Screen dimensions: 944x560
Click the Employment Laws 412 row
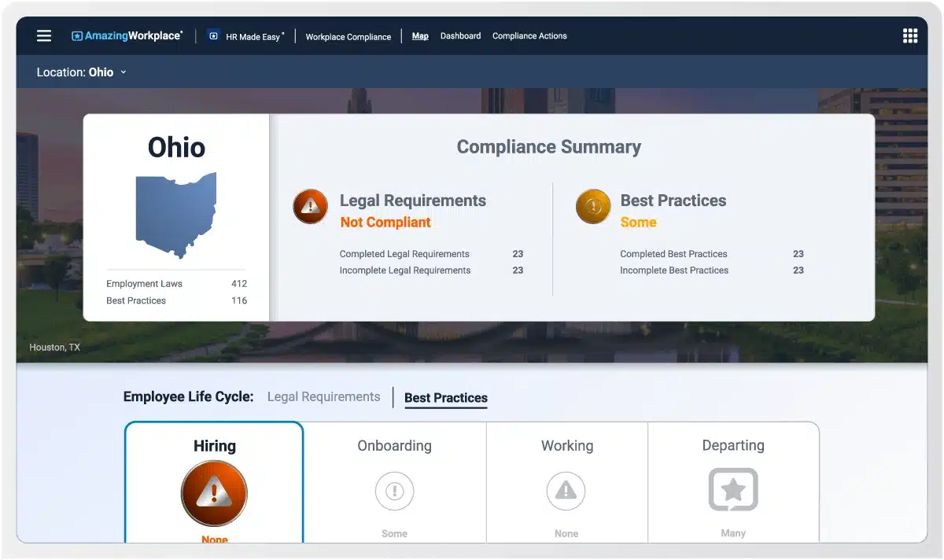coord(176,284)
